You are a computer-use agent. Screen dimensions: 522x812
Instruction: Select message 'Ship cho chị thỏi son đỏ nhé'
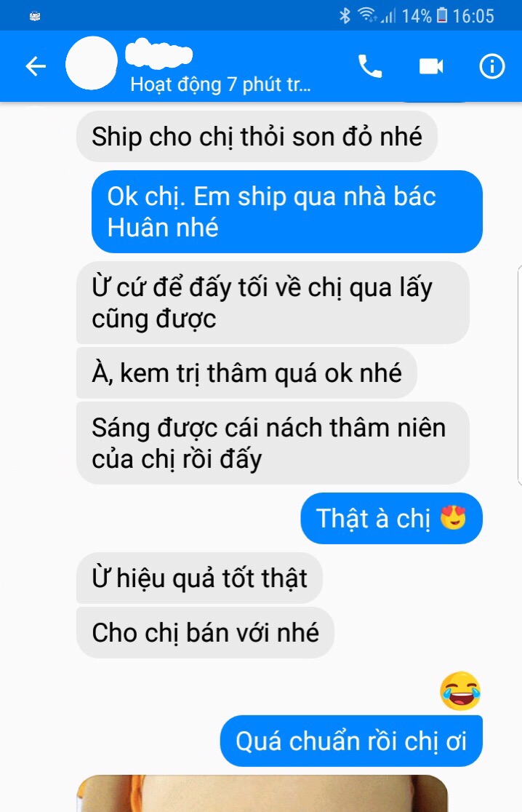click(257, 137)
